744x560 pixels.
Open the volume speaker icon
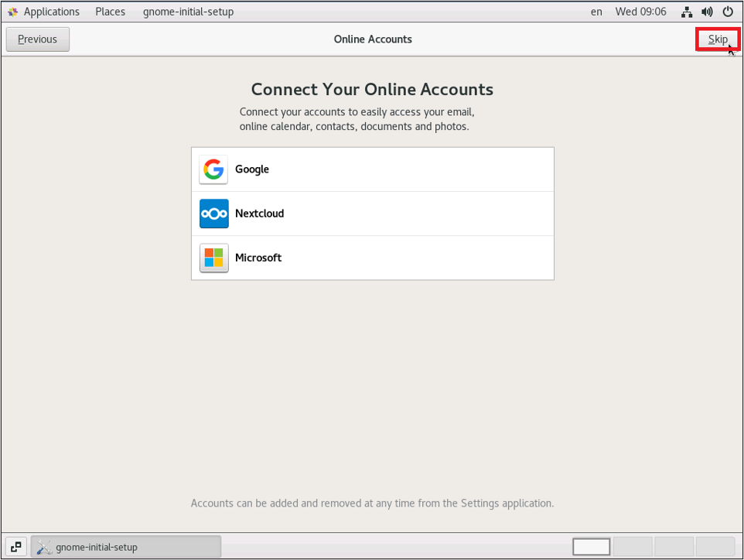point(707,12)
